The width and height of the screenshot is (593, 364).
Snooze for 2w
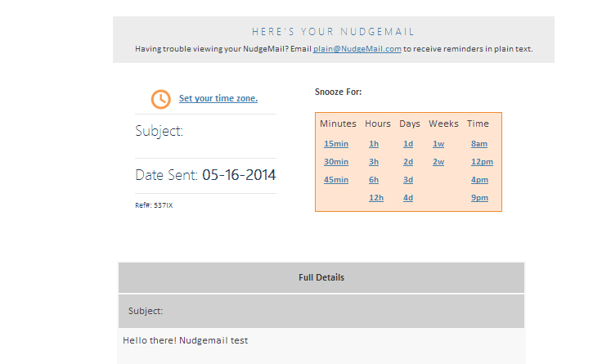coord(438,162)
